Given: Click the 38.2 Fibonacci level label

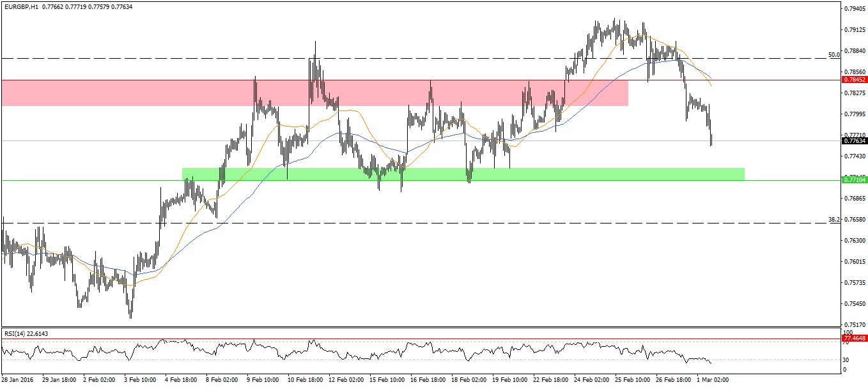Looking at the screenshot, I should coord(833,219).
